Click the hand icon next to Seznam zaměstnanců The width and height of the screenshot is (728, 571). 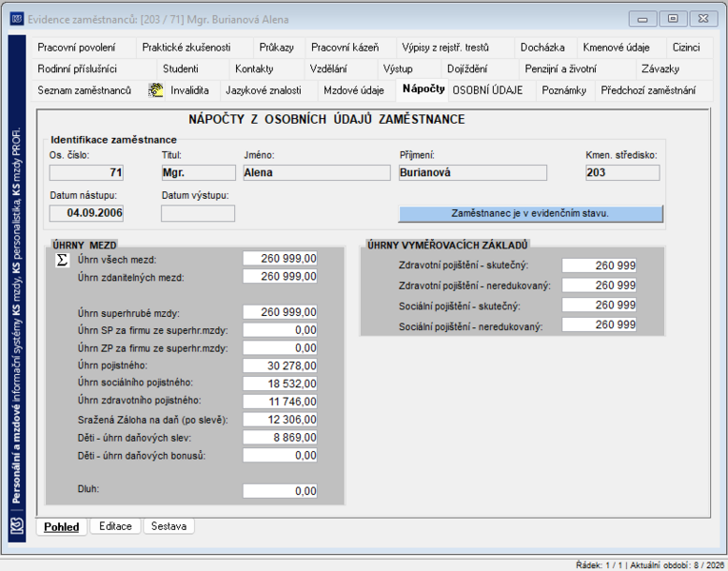pyautogui.click(x=155, y=90)
